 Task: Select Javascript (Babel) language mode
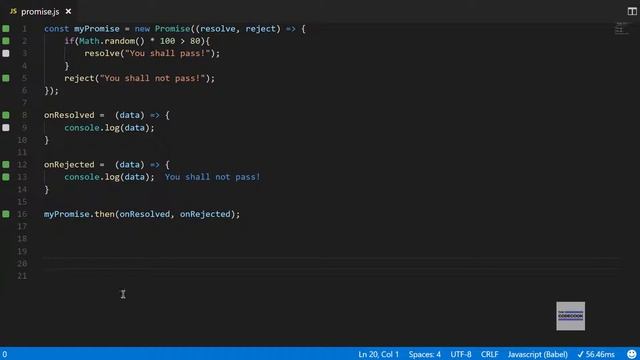pos(538,354)
